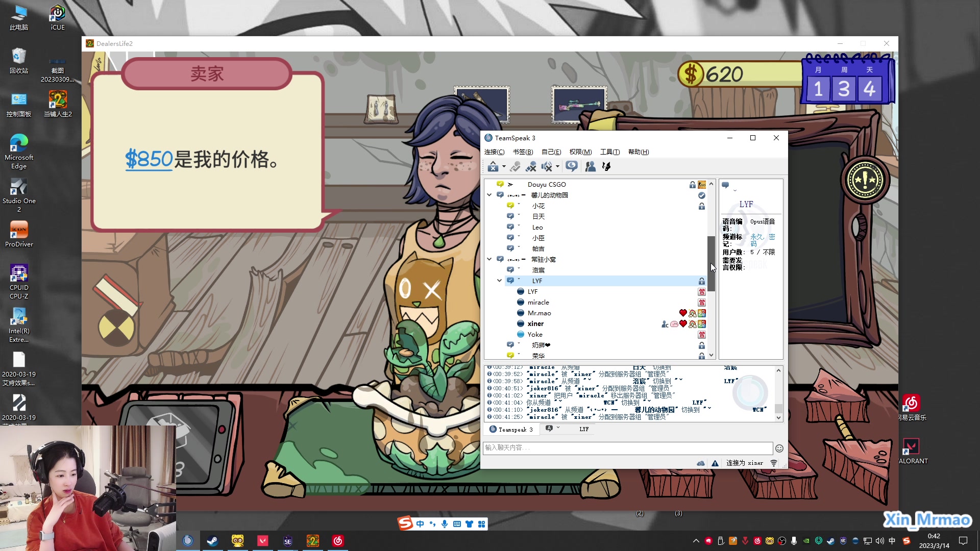Screen dimensions: 980x551
Task: Open Steam from the taskbar
Action: [213, 541]
